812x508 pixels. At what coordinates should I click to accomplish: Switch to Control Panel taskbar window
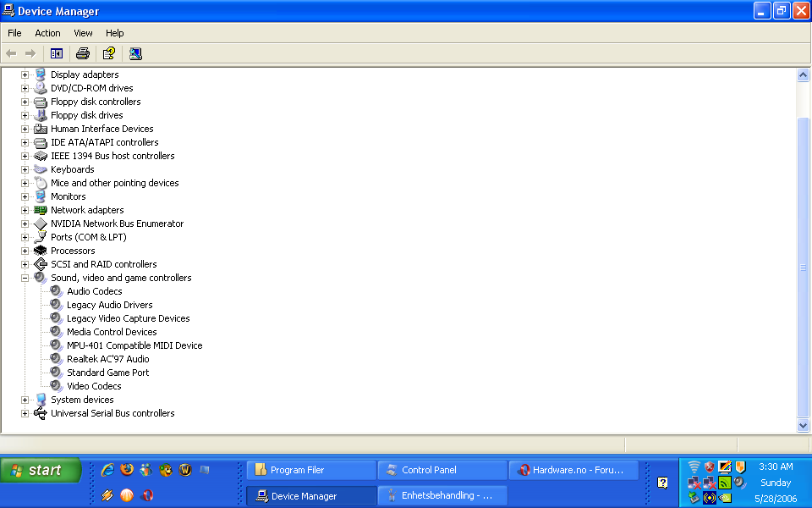442,470
